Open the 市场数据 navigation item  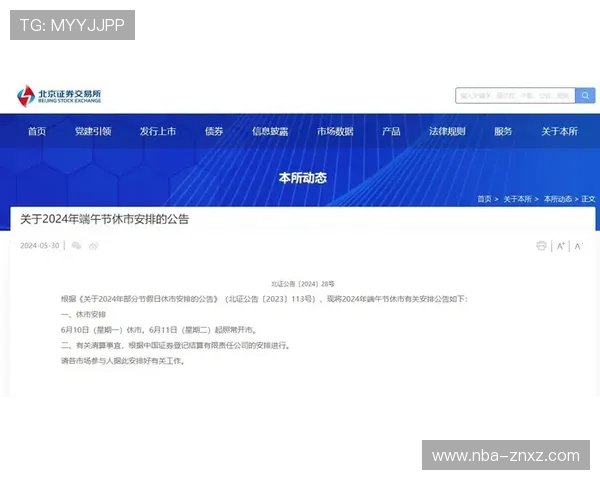tap(335, 131)
